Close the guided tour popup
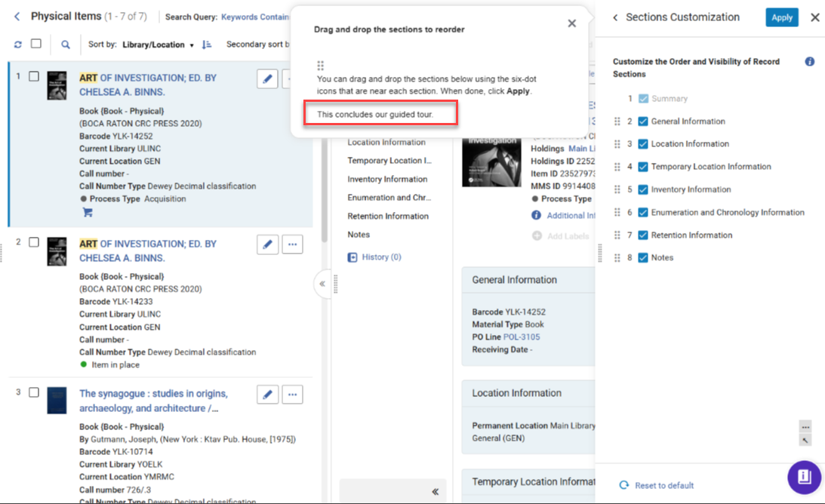Image resolution: width=825 pixels, height=504 pixels. (572, 23)
